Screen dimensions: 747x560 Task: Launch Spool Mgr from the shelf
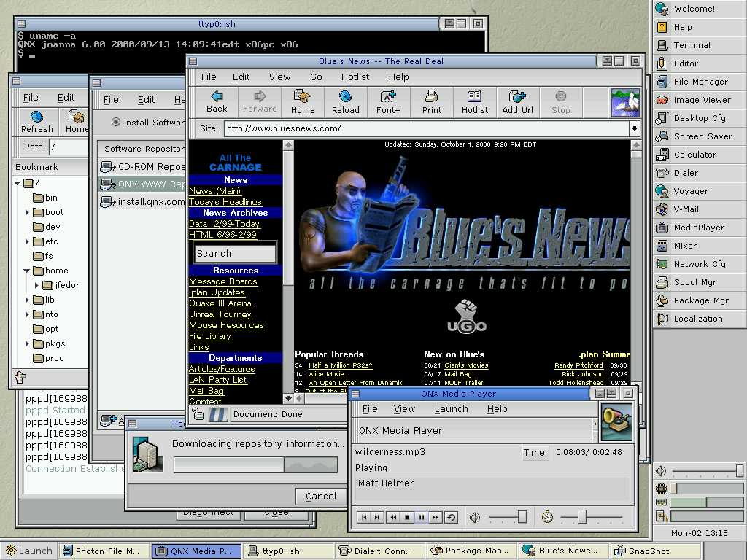[700, 282]
